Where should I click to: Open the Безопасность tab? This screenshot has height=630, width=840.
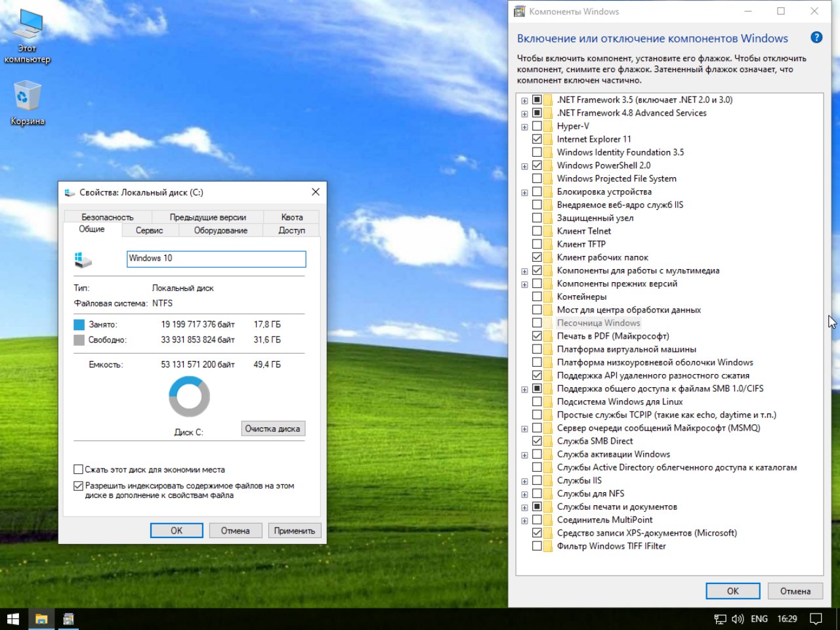click(107, 217)
